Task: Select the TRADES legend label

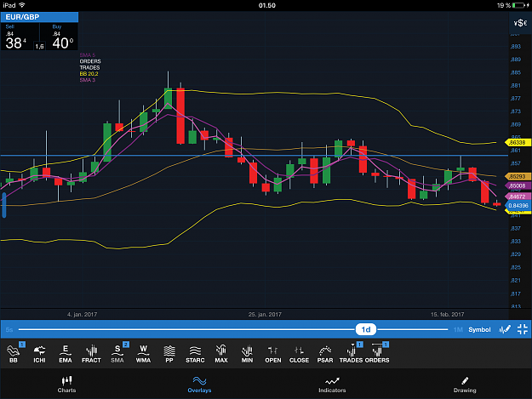Action: click(x=89, y=67)
